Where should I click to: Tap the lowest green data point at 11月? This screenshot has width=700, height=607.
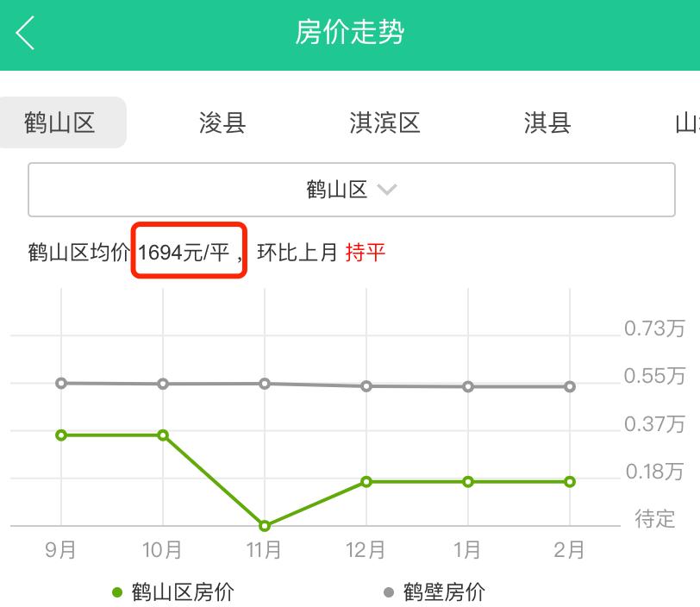[266, 523]
